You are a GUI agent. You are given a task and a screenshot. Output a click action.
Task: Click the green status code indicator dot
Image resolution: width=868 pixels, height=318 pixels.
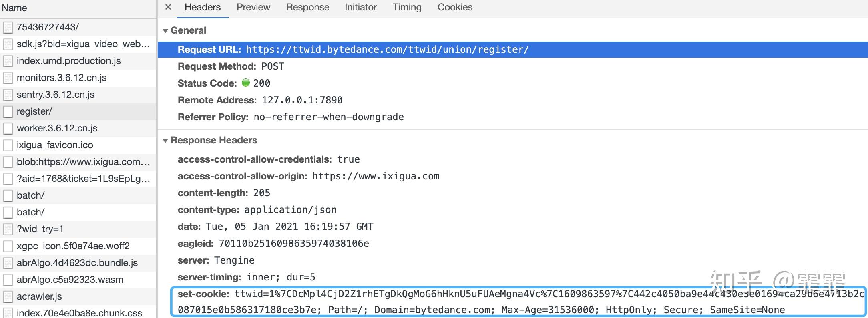coord(246,83)
